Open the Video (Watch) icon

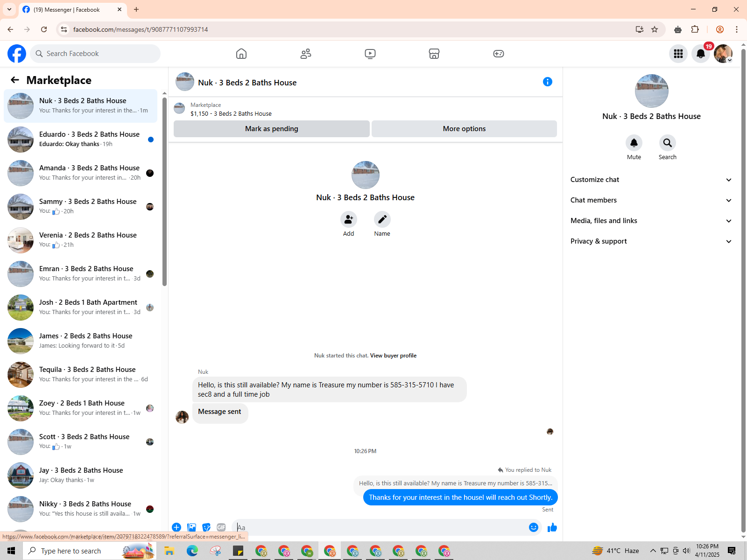pos(370,54)
